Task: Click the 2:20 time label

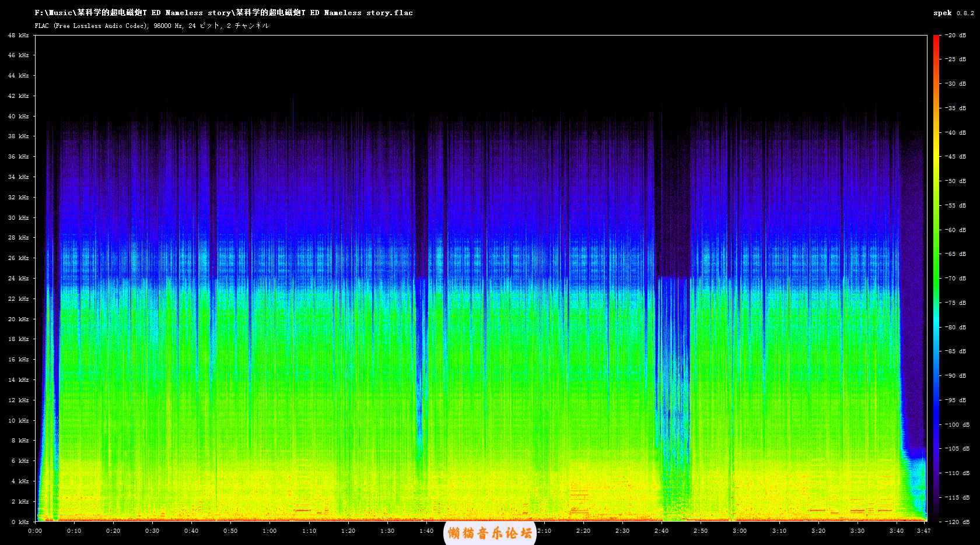Action: (x=583, y=530)
